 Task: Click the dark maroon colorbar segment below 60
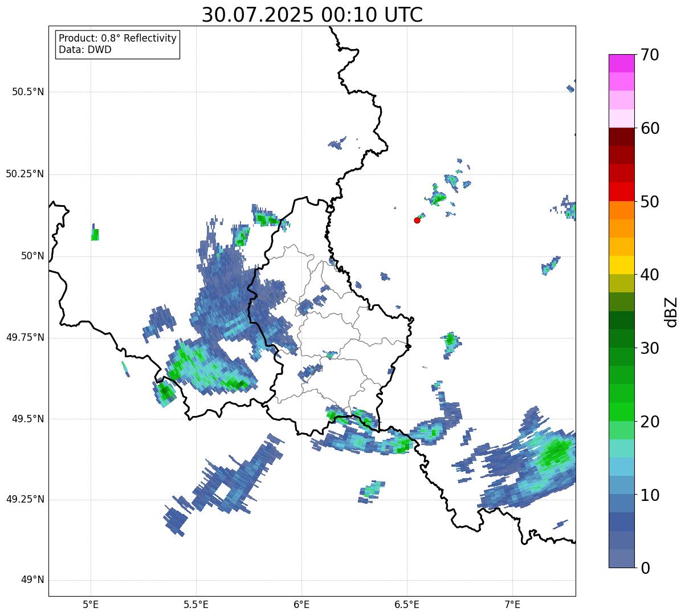point(622,137)
